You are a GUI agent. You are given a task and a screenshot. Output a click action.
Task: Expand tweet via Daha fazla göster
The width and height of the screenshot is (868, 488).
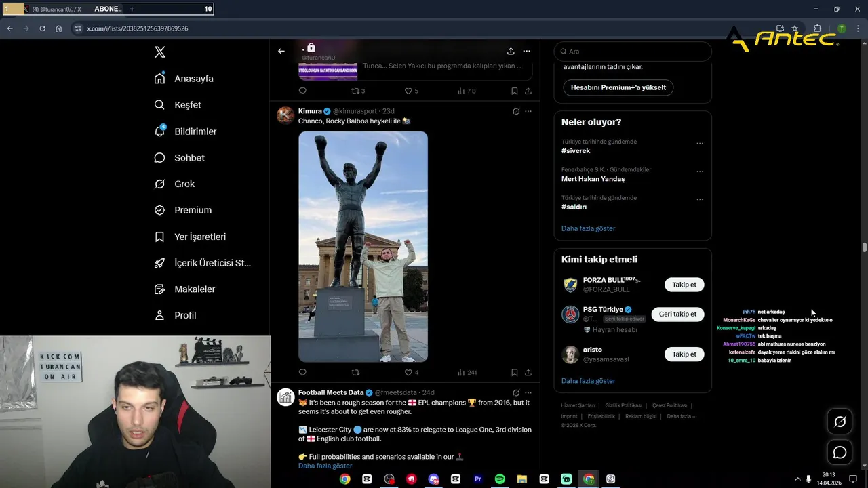pos(325,466)
